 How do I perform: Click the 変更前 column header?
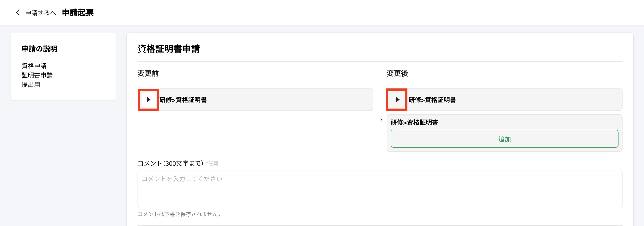coord(148,73)
